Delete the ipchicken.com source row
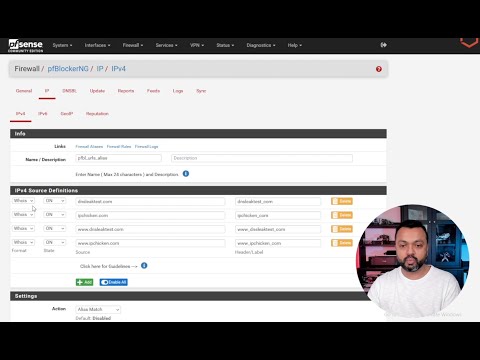480x360 pixels. click(342, 215)
